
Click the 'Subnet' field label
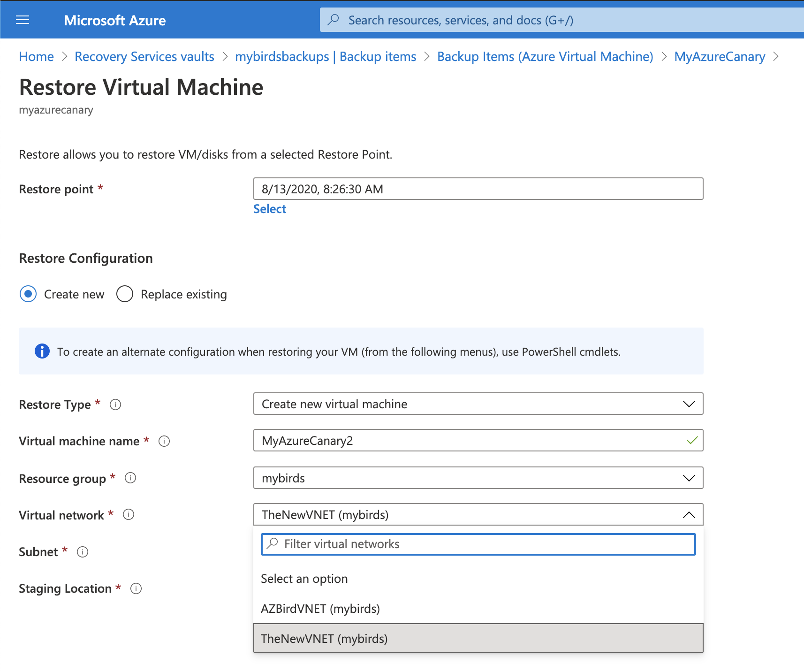[x=38, y=552]
